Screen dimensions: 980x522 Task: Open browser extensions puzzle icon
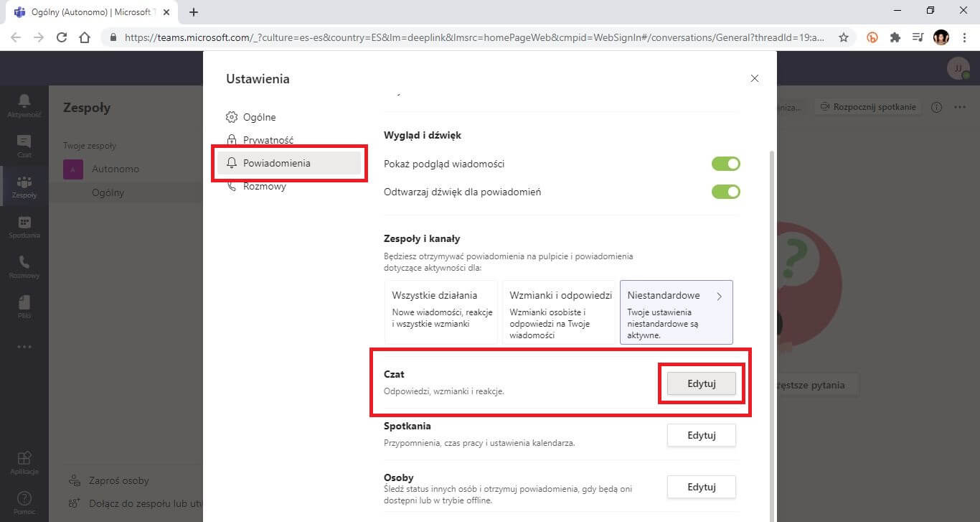(x=895, y=37)
